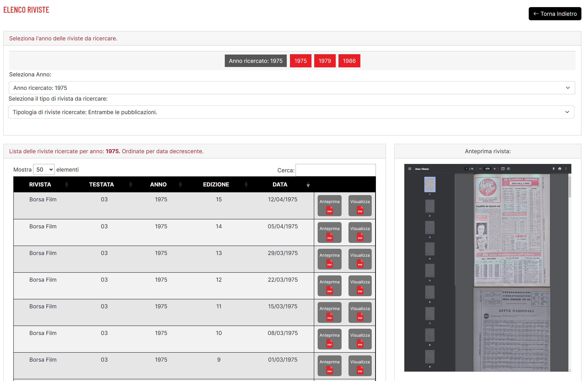Click Visualizza for edition 15 (12/04/1975)

coord(360,205)
